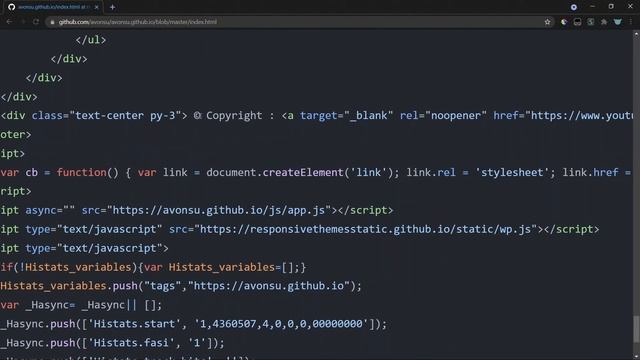This screenshot has width=640, height=360.
Task: Open the Extensions puzzle icon
Action: [x=604, y=22]
